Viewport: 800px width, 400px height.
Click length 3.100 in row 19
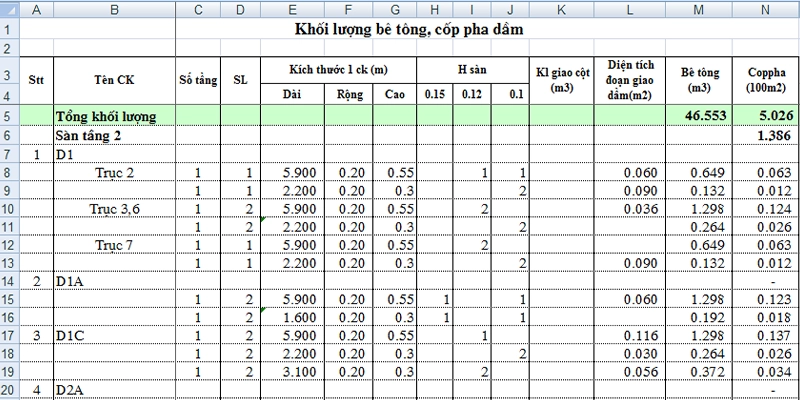point(292,372)
